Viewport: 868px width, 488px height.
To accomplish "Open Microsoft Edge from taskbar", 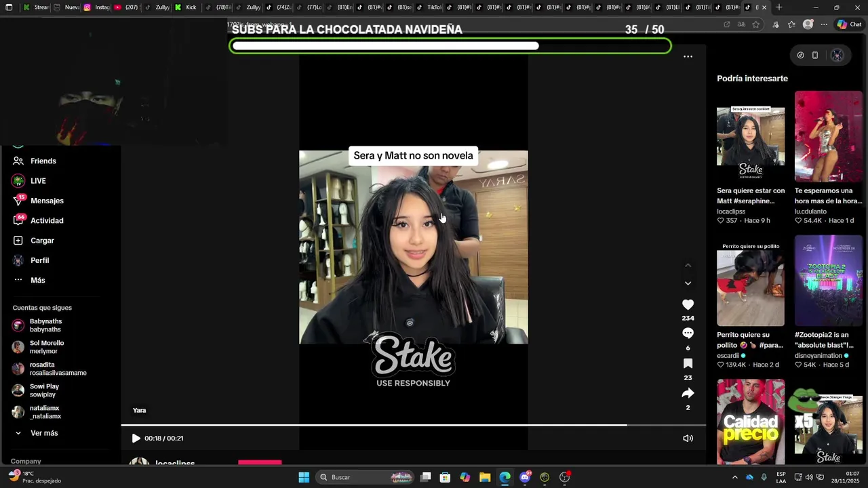I will [505, 477].
